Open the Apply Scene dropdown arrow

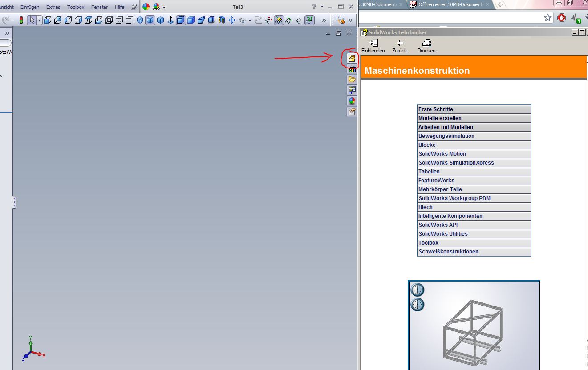click(164, 7)
